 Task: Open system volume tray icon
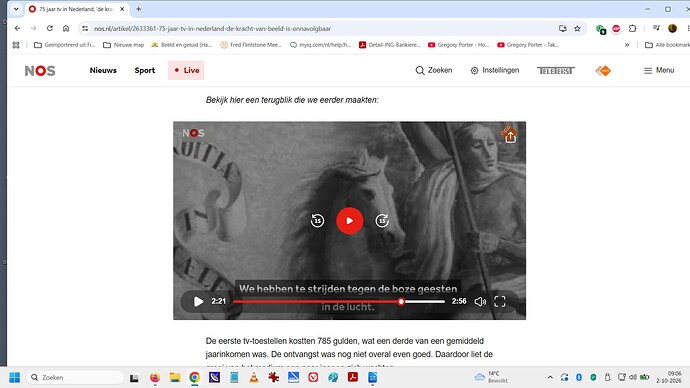(633, 377)
